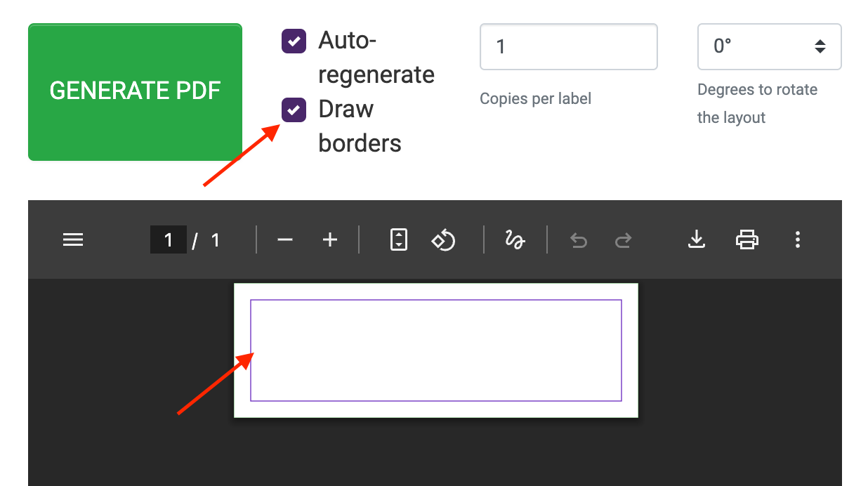Download the generated PDF
868x486 pixels.
point(697,239)
